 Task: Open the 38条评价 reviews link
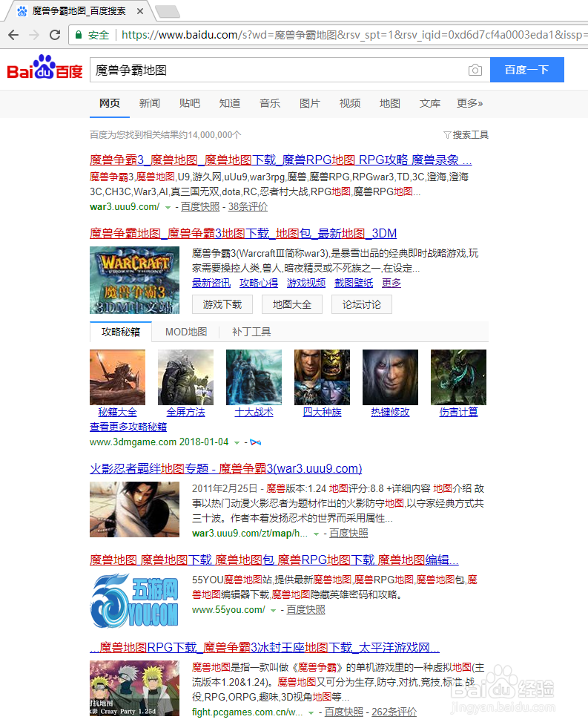click(248, 206)
